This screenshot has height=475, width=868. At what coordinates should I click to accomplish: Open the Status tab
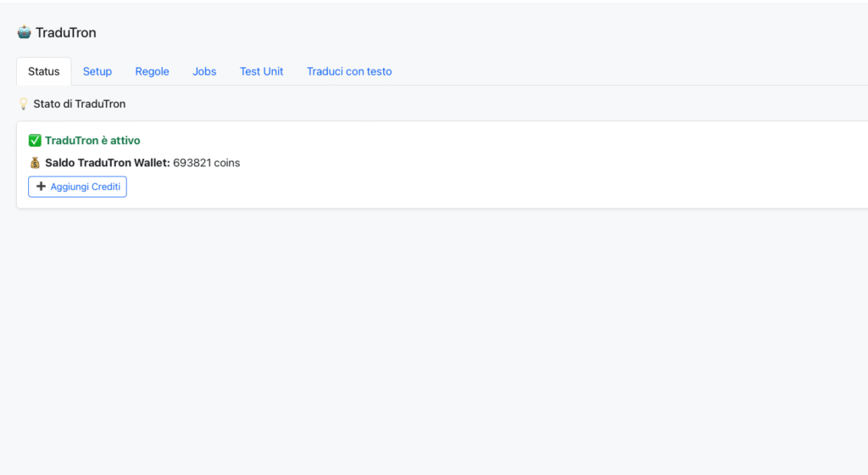pos(44,71)
